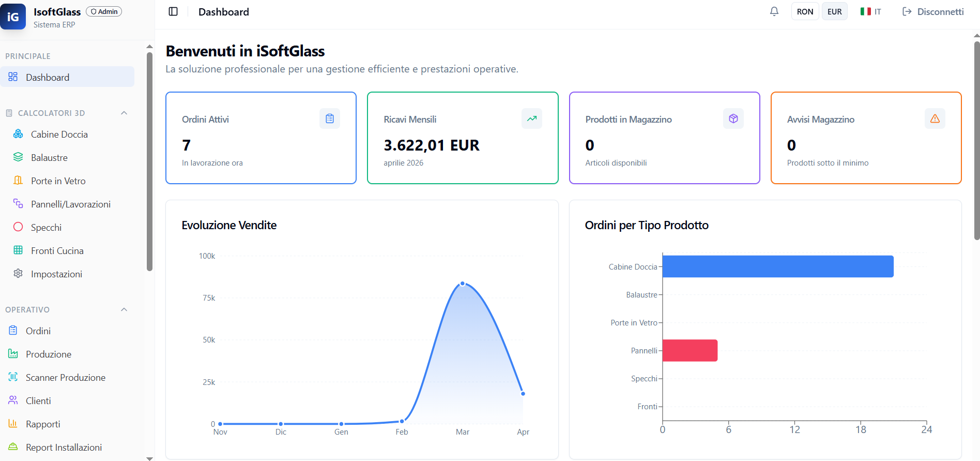This screenshot has width=980, height=461.
Task: Go to Scanner Produzione page
Action: 65,378
